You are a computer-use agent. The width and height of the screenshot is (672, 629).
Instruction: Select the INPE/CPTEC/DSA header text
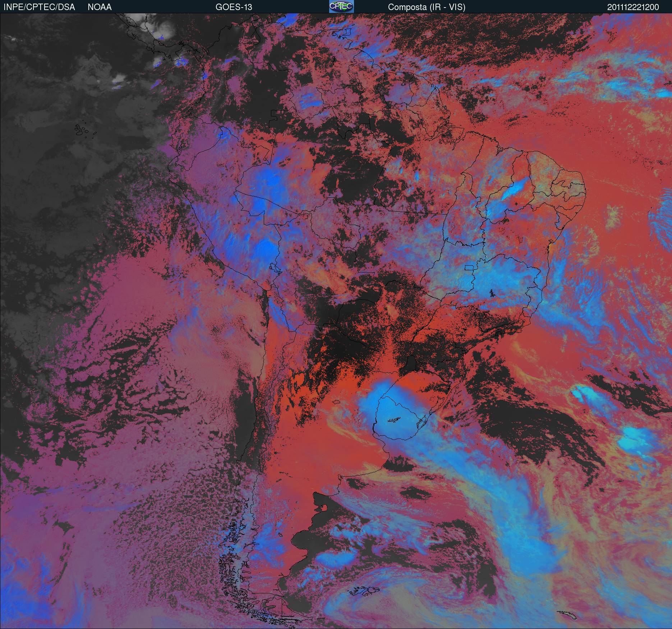(x=39, y=7)
